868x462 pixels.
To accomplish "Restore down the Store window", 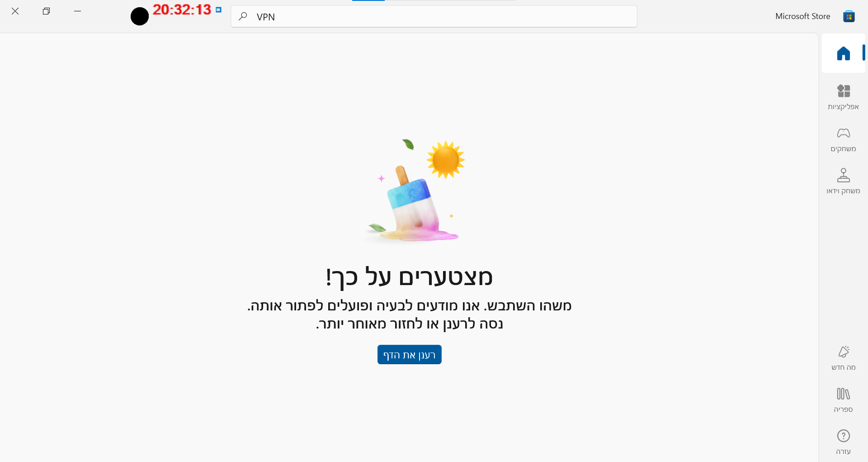I will pyautogui.click(x=46, y=11).
